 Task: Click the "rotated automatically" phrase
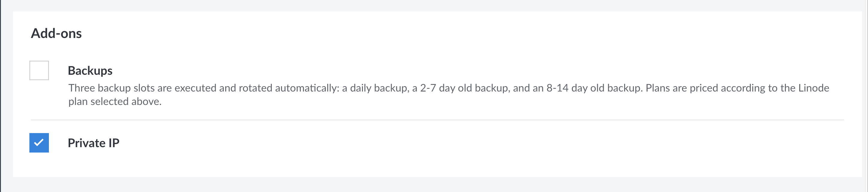[x=288, y=88]
